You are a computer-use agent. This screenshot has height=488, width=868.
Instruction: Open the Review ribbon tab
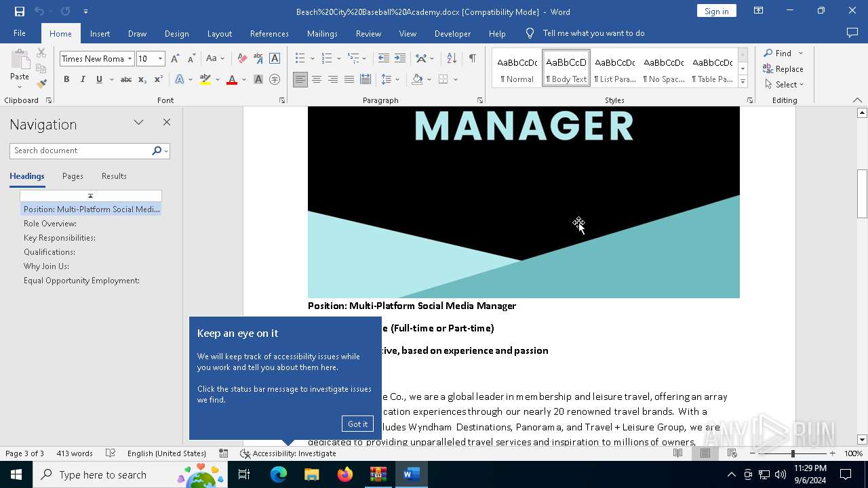368,33
